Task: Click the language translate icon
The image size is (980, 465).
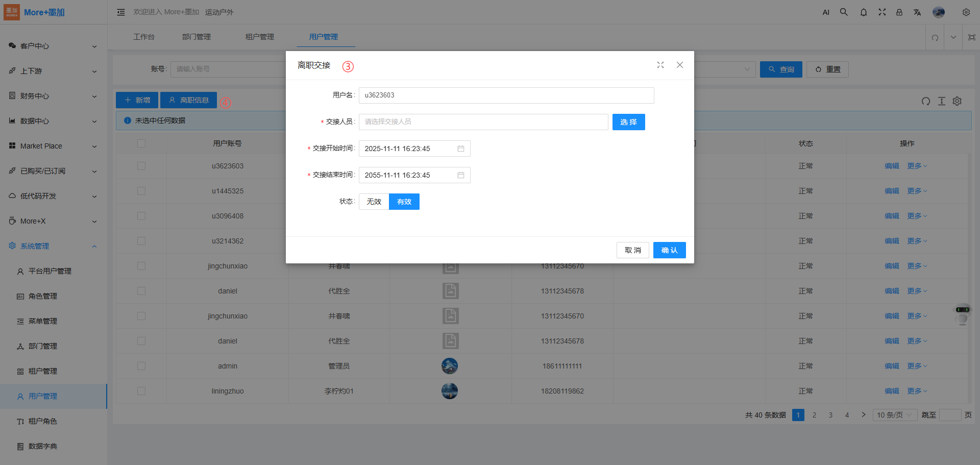Action: 917,12
